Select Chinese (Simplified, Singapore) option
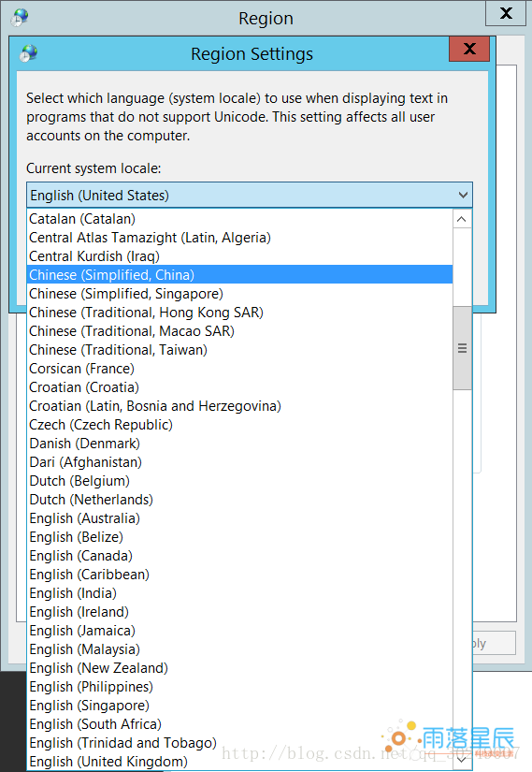The width and height of the screenshot is (532, 772). tap(239, 294)
